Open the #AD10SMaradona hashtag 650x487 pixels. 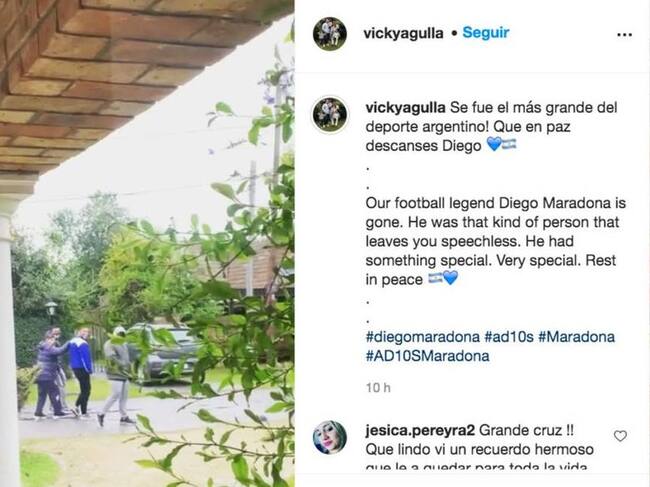pyautogui.click(x=427, y=356)
